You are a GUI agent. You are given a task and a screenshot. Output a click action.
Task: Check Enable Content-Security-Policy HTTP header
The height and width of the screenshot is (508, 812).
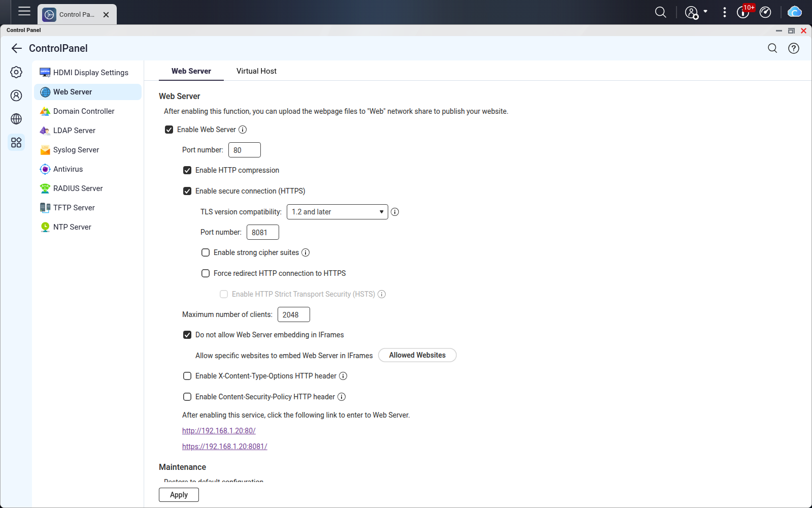(187, 397)
